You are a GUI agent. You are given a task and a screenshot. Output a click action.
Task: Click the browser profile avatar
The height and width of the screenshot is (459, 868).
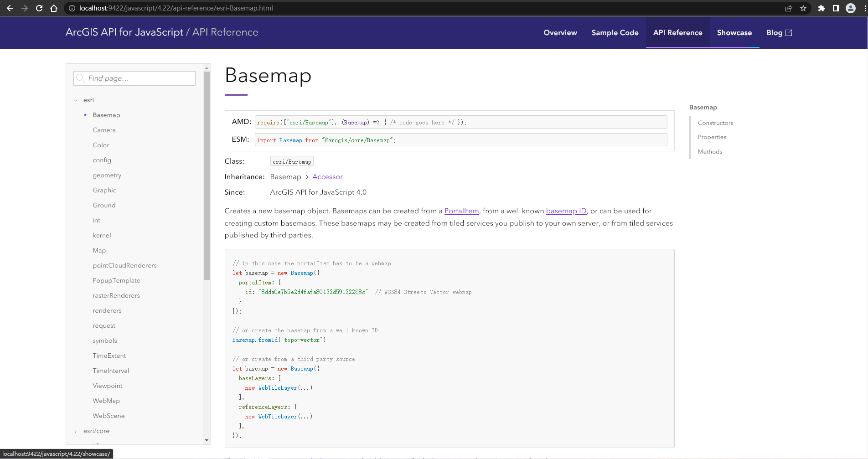click(x=851, y=8)
